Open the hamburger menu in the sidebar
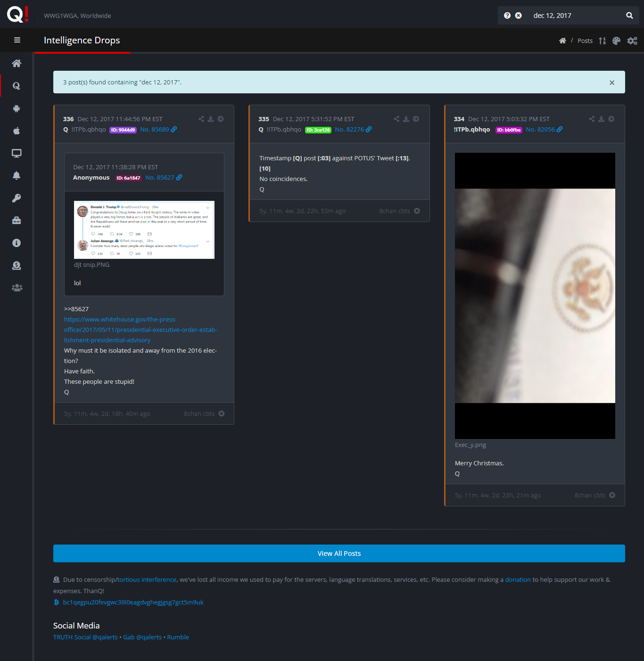The width and height of the screenshot is (644, 661). (x=17, y=40)
